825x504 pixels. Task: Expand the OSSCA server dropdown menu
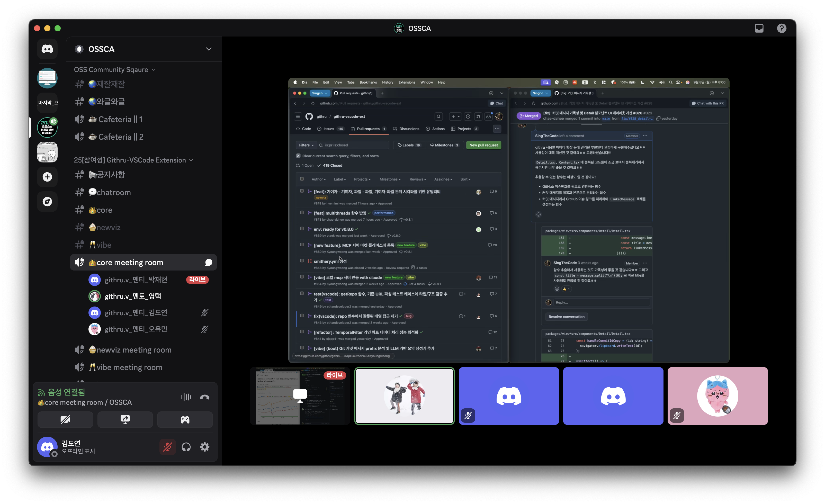coord(209,49)
